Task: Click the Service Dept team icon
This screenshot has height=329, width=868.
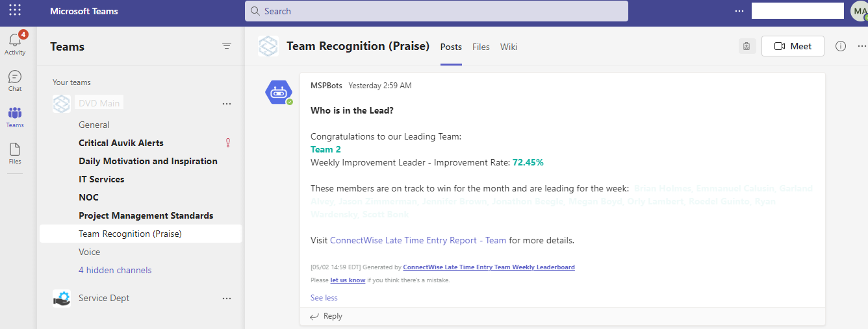Action: [x=62, y=298]
